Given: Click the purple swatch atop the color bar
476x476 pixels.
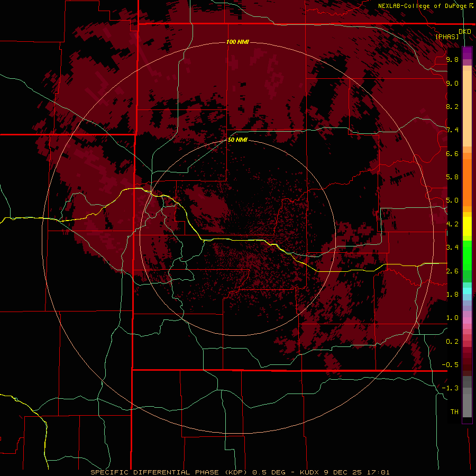Looking at the screenshot, I should tap(467, 53).
